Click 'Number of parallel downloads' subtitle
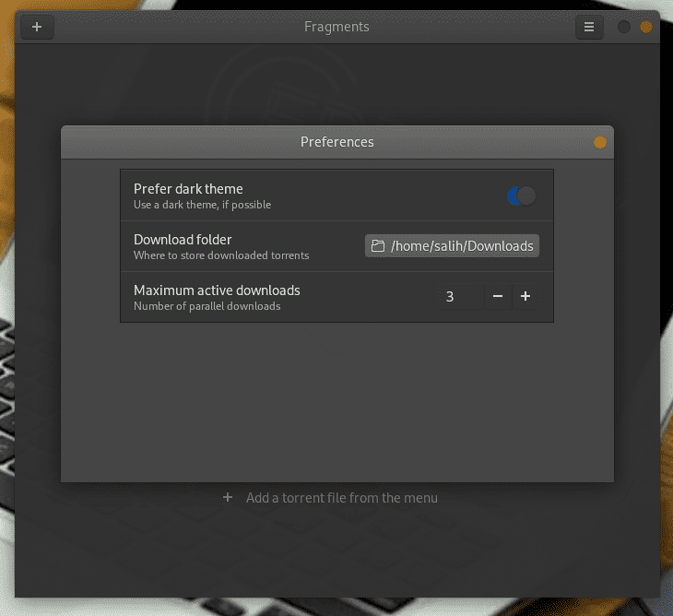Viewport: 673px width, 616px height. click(207, 306)
